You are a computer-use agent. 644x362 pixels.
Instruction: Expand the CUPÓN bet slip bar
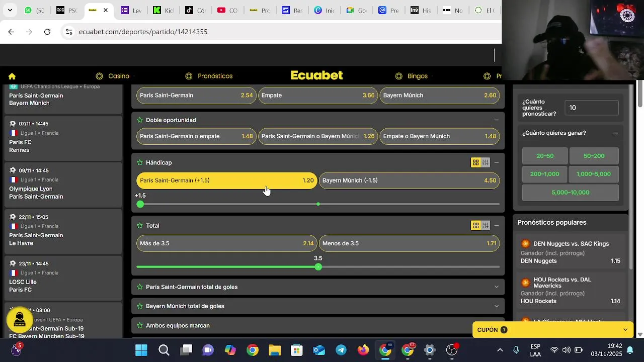(x=552, y=330)
